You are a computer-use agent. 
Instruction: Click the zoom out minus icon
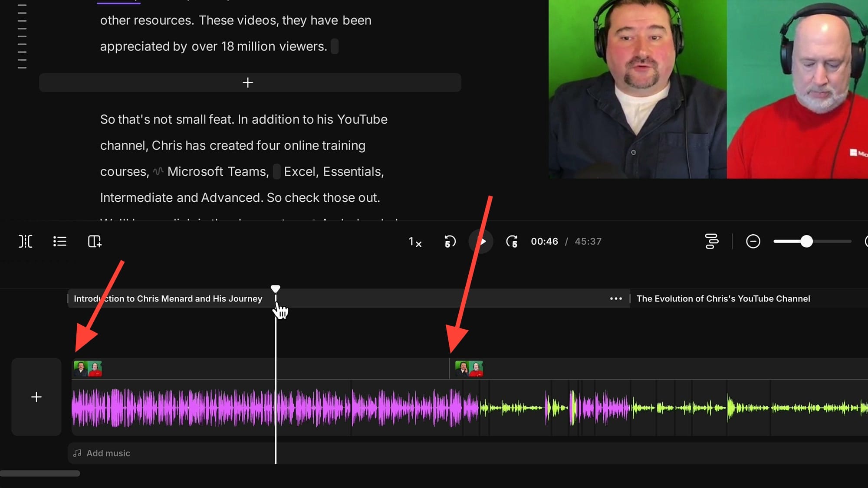[753, 241]
